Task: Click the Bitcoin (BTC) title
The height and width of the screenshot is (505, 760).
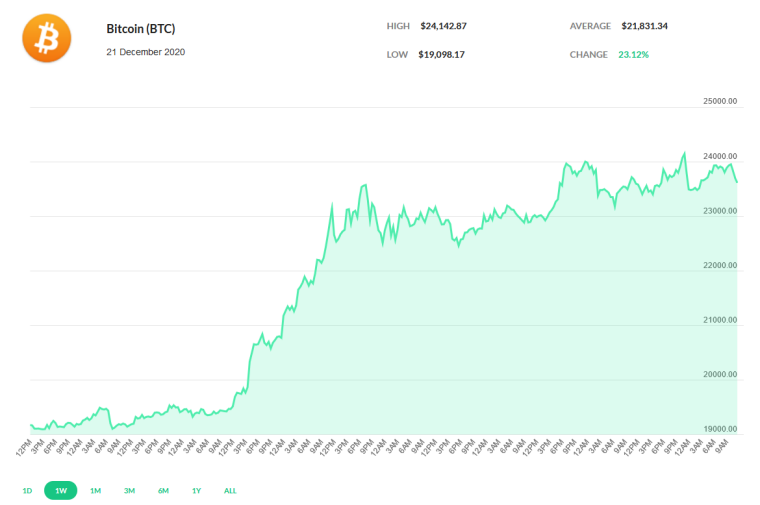Action: click(141, 29)
